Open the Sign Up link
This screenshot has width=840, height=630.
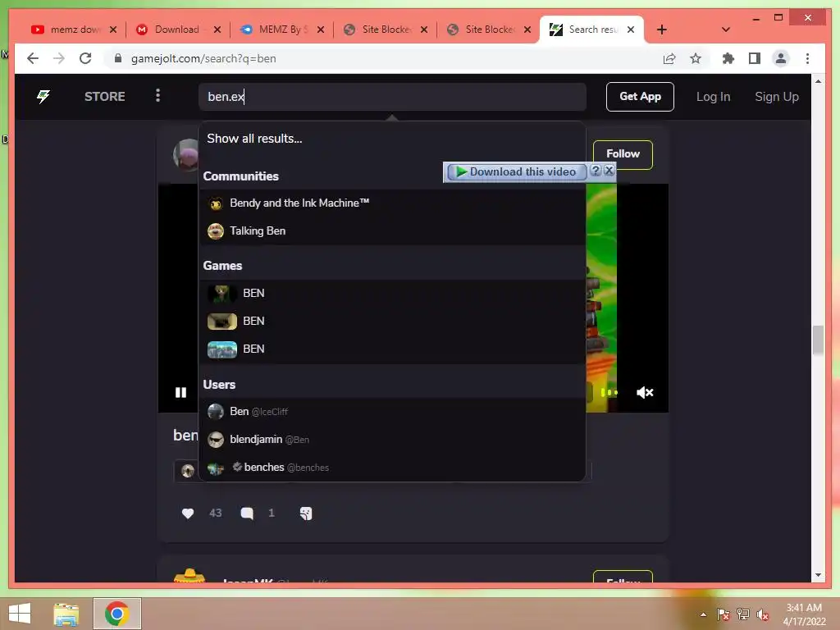(x=776, y=97)
